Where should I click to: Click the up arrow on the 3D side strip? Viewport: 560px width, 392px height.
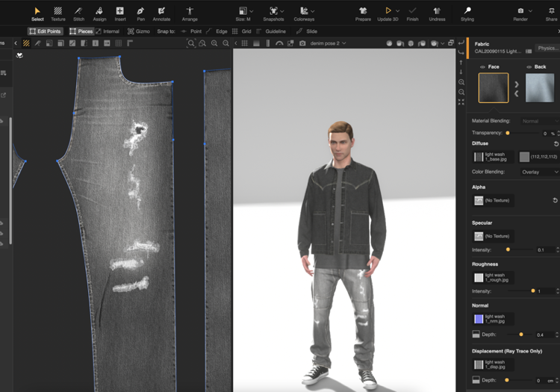click(461, 62)
